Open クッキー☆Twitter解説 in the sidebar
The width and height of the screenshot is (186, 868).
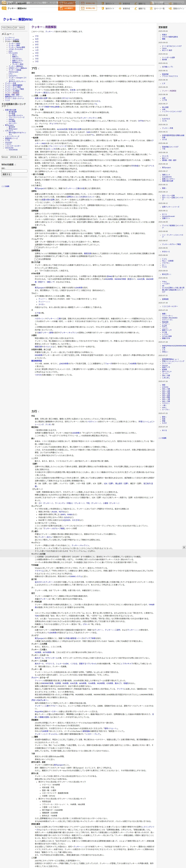(17, 47)
